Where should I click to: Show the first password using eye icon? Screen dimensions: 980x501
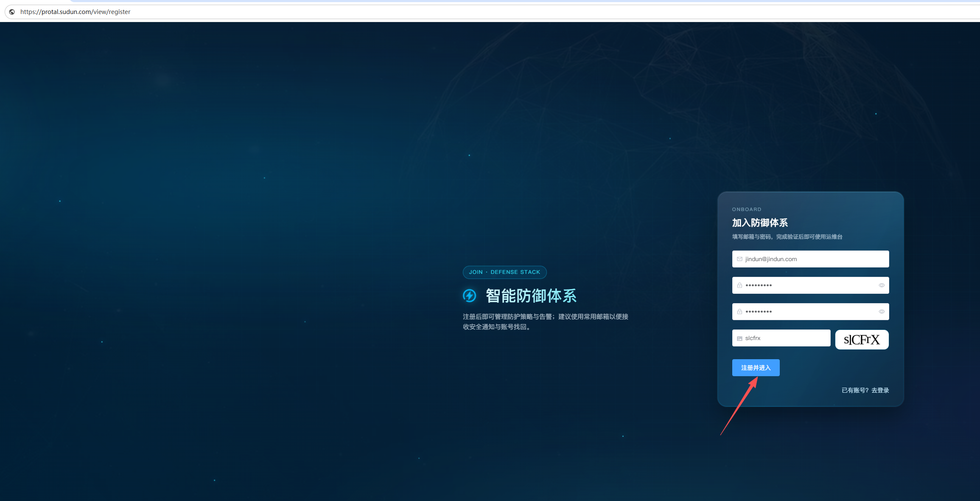click(x=882, y=285)
